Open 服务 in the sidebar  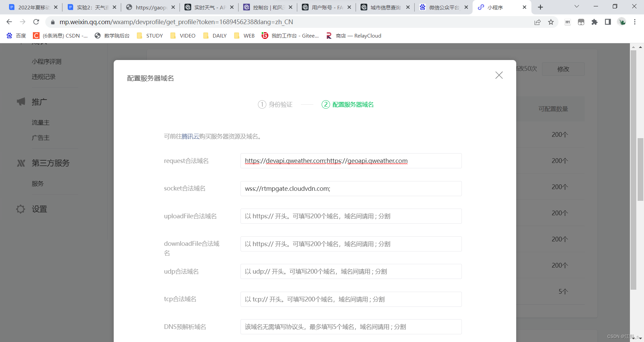click(x=38, y=184)
